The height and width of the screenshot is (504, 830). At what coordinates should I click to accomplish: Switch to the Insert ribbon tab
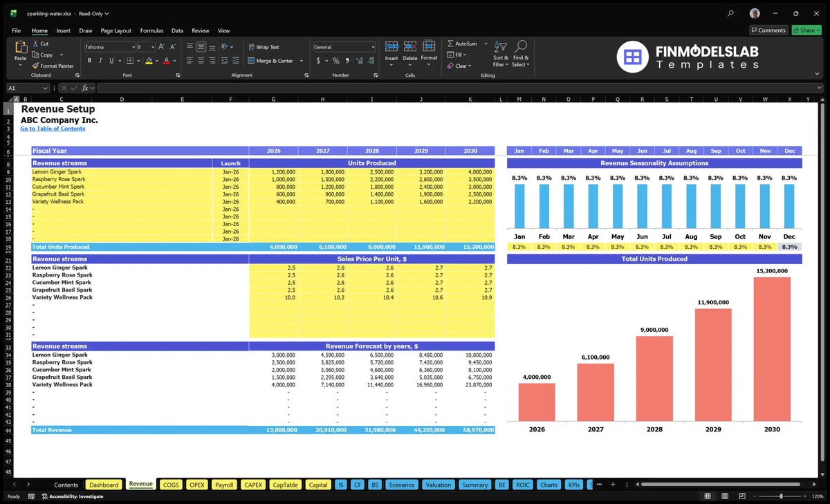coord(63,30)
